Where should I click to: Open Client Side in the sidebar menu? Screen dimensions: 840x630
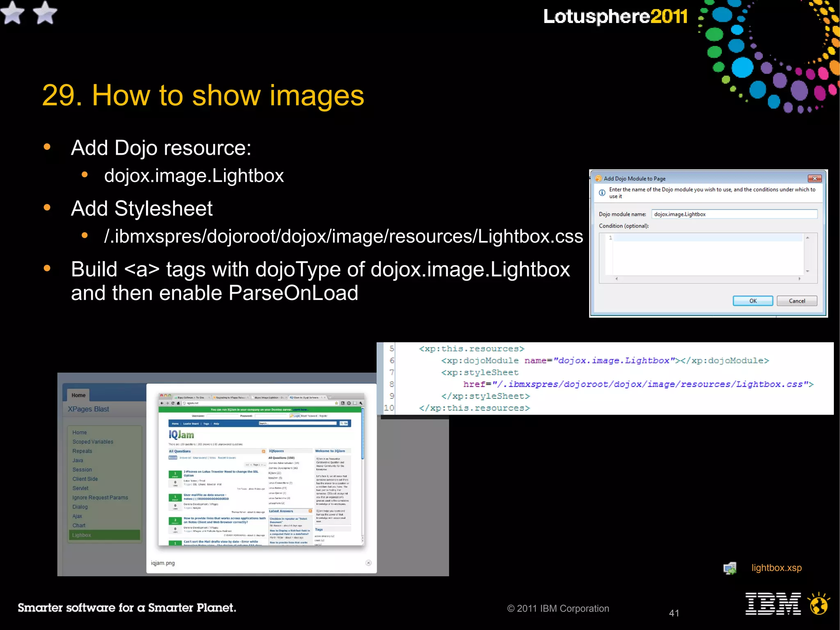(x=85, y=479)
